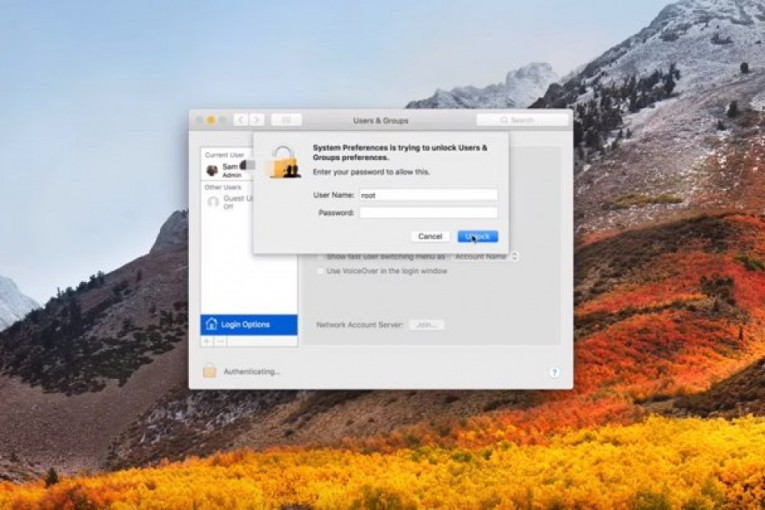765x510 pixels.
Task: Click the Unlock button
Action: (477, 236)
